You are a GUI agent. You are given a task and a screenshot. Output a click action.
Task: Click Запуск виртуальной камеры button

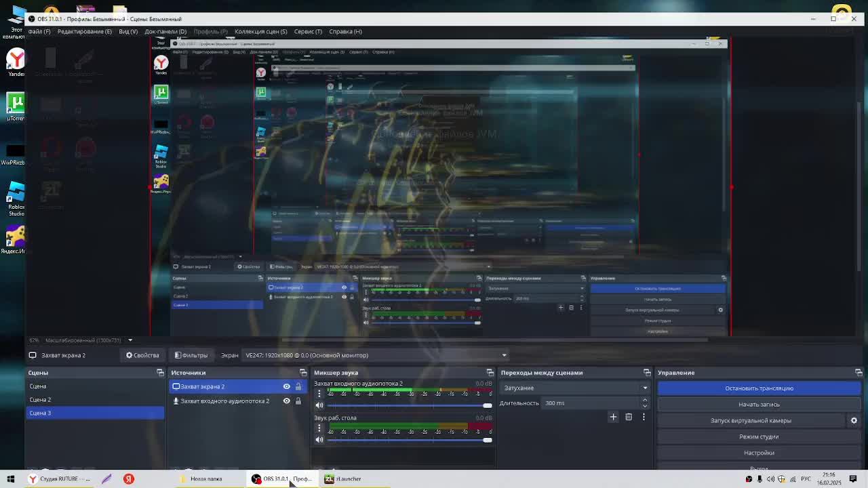point(751,421)
